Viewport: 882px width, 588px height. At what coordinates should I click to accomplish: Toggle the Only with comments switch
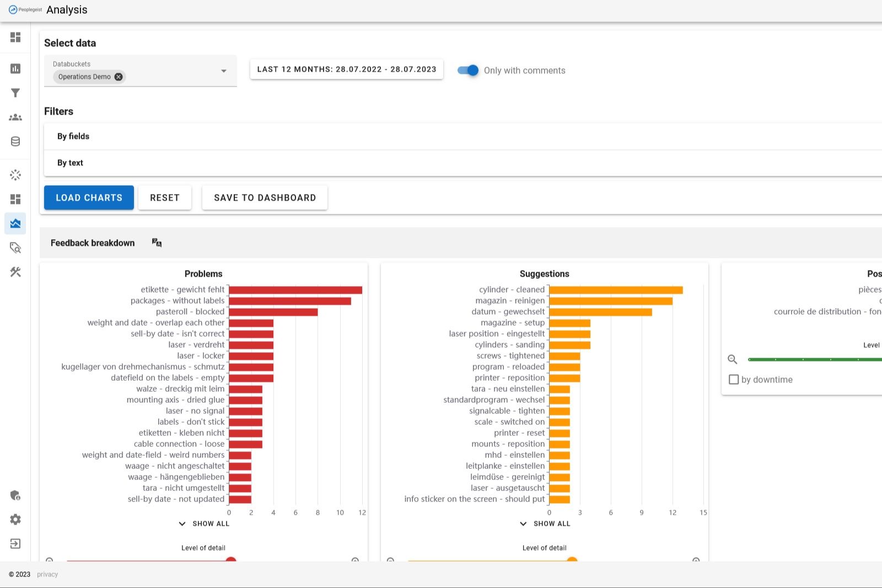(468, 70)
